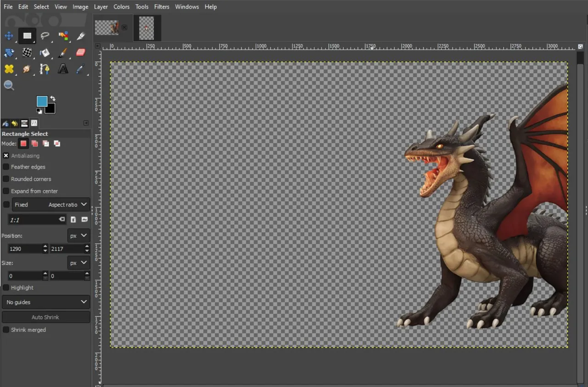Select the Unified Transform tool
This screenshot has width=588, height=387.
point(9,53)
